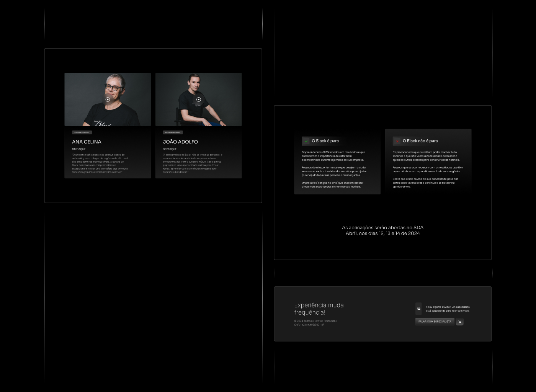Click the "O Black não é para" heading
This screenshot has width=536, height=392.
(x=420, y=141)
